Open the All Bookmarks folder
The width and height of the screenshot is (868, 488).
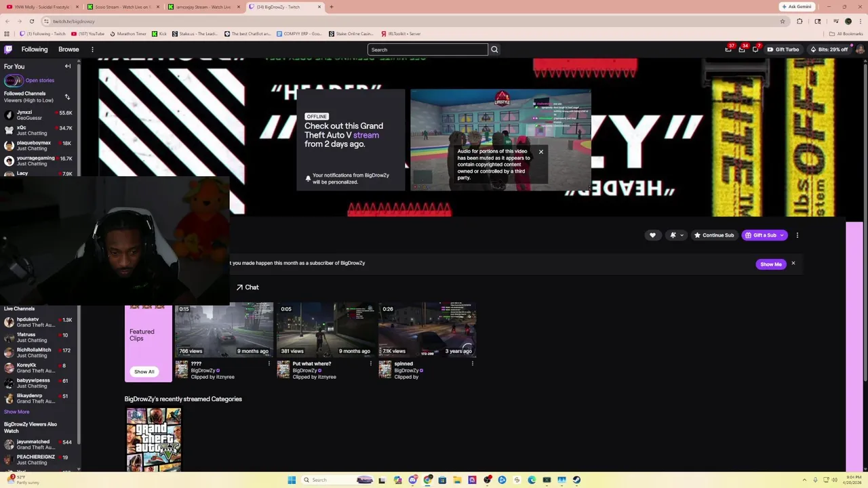pyautogui.click(x=846, y=33)
